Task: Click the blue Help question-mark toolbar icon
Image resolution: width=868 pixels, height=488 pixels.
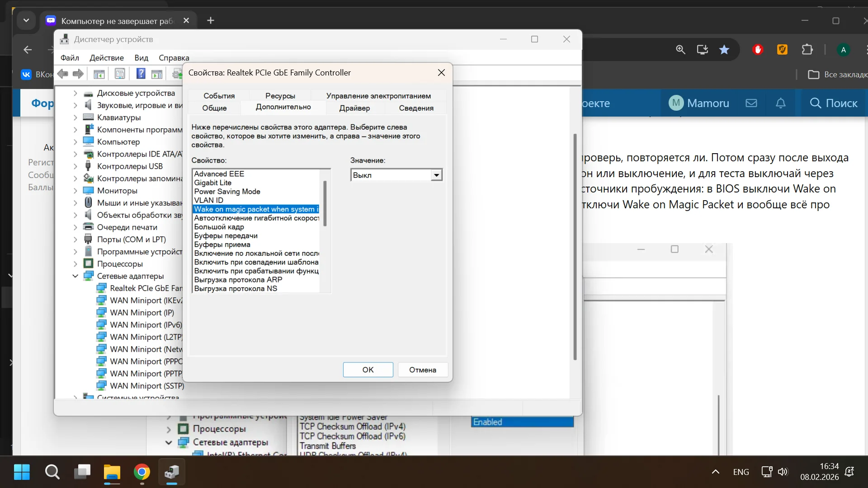Action: pos(141,74)
